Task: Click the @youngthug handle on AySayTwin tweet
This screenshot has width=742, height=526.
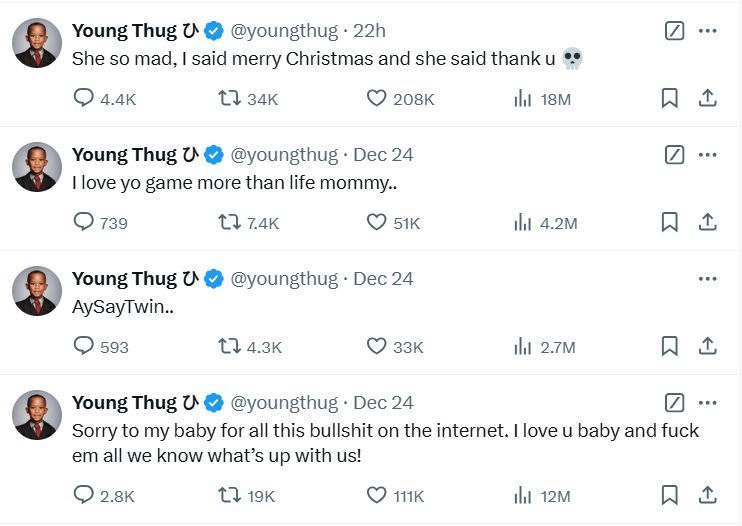Action: (284, 279)
